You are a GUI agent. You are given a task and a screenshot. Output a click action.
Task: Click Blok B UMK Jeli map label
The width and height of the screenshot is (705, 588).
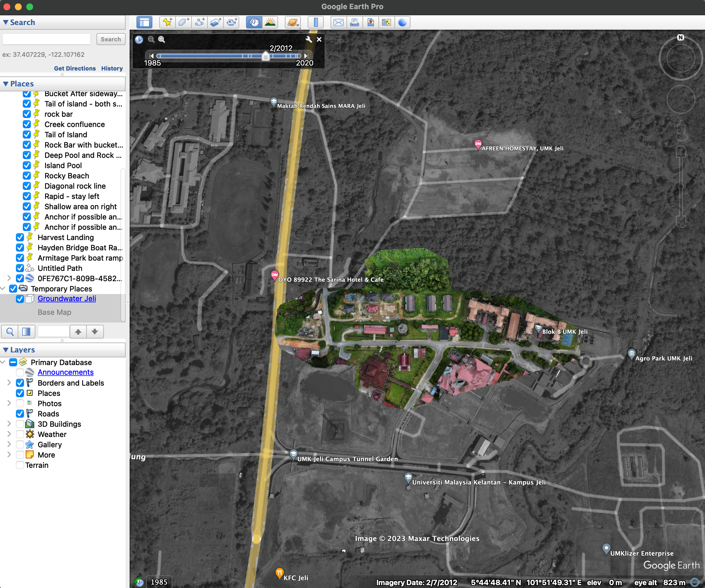pyautogui.click(x=565, y=332)
